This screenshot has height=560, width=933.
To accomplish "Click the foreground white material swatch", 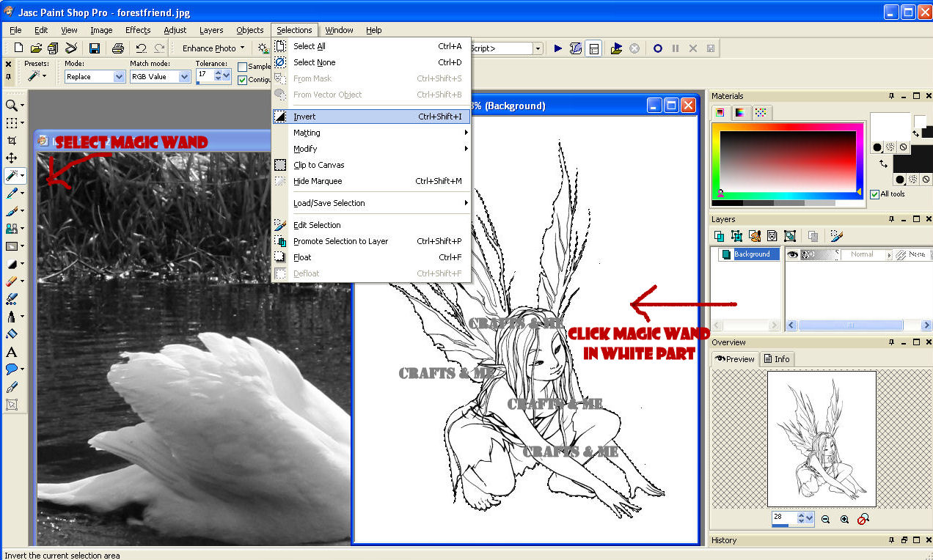I will pos(890,128).
